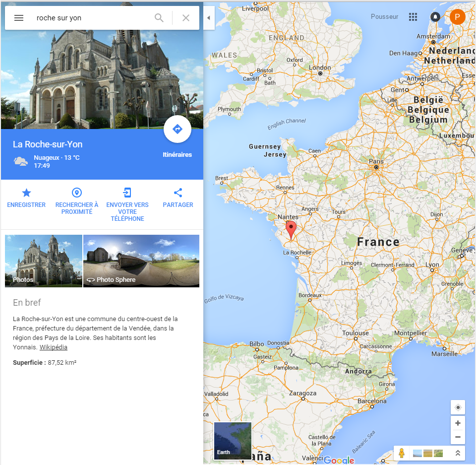The image size is (476, 465).
Task: Click the Itinéraires directions button
Action: pyautogui.click(x=178, y=129)
